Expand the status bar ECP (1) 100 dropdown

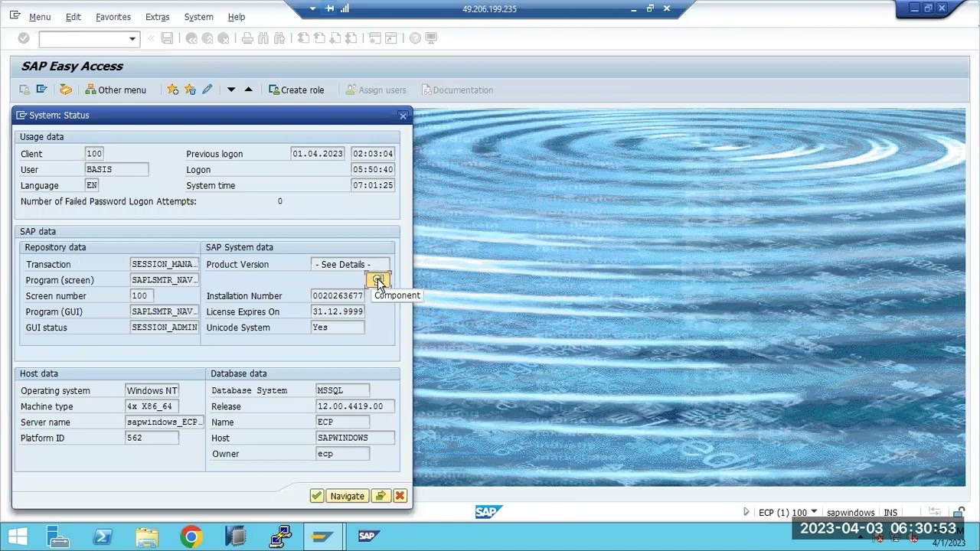tap(814, 512)
